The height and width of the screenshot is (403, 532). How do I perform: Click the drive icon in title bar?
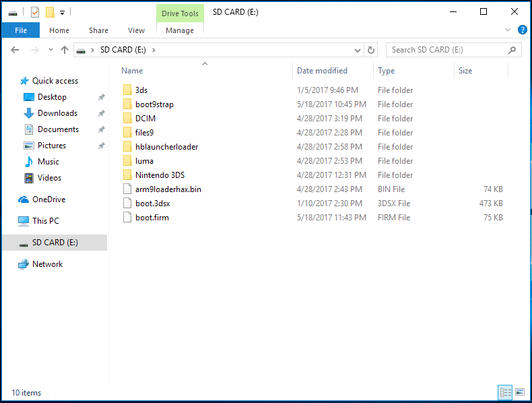click(13, 13)
